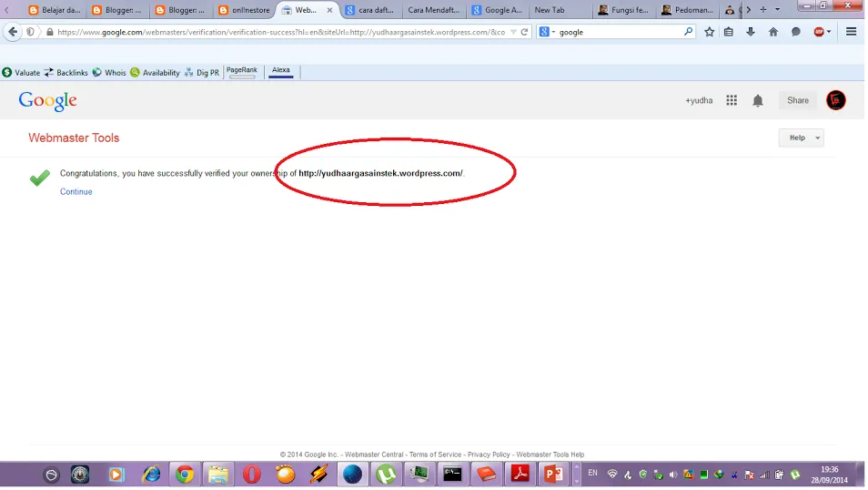Image resolution: width=868 pixels, height=490 pixels.
Task: Open the Google apps grid icon
Action: point(732,100)
